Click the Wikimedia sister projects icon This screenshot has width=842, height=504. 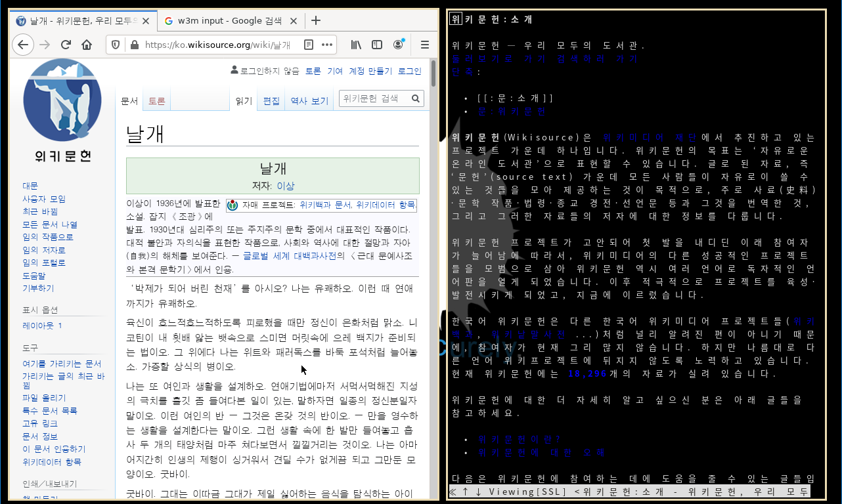(233, 205)
